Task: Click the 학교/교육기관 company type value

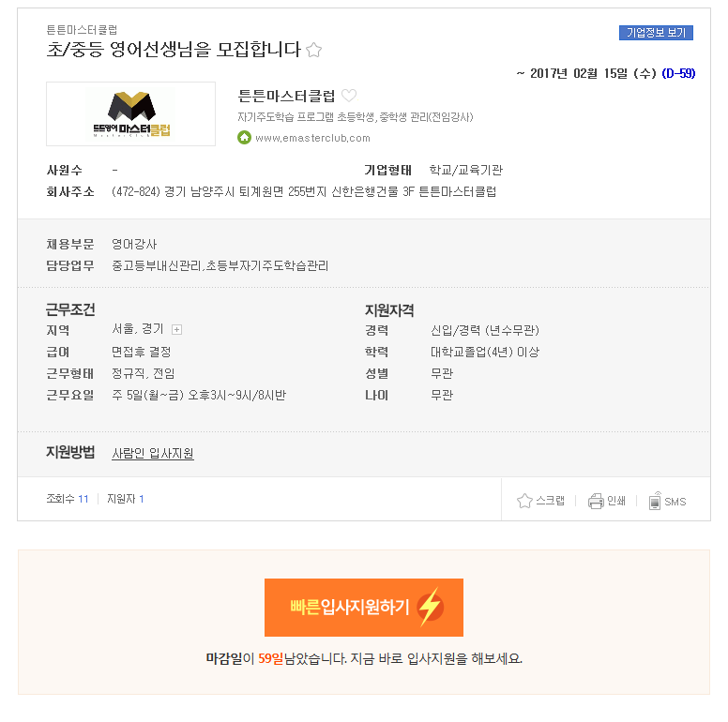Action: click(x=465, y=170)
